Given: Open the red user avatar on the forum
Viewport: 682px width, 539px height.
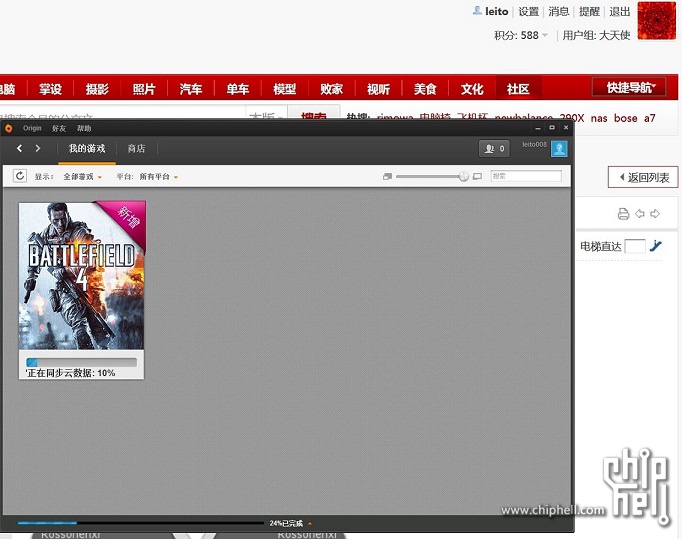Looking at the screenshot, I should coord(657,21).
